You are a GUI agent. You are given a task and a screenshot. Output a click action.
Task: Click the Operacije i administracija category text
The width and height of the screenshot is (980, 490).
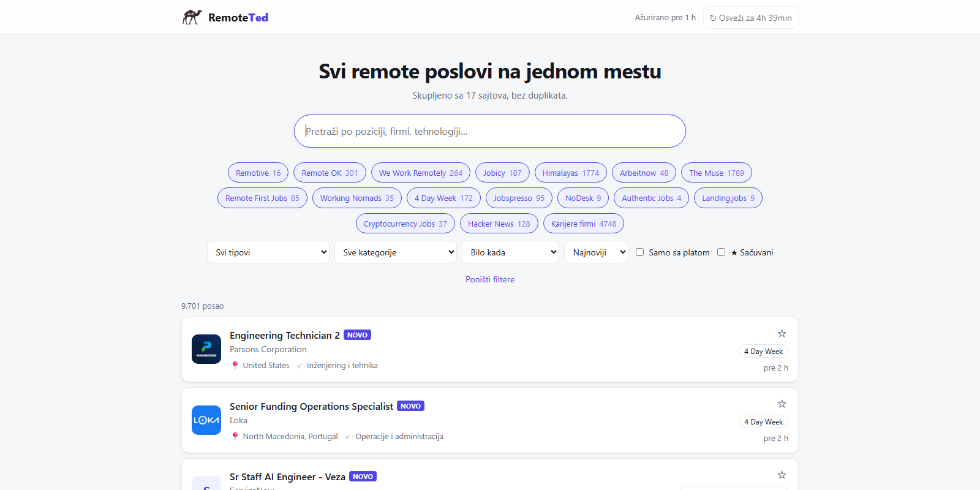[x=399, y=437]
